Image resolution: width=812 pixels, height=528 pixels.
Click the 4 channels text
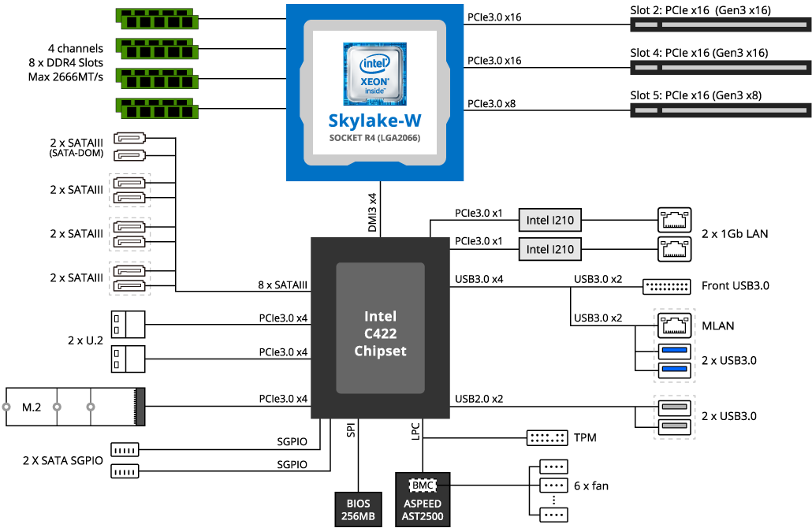76,48
